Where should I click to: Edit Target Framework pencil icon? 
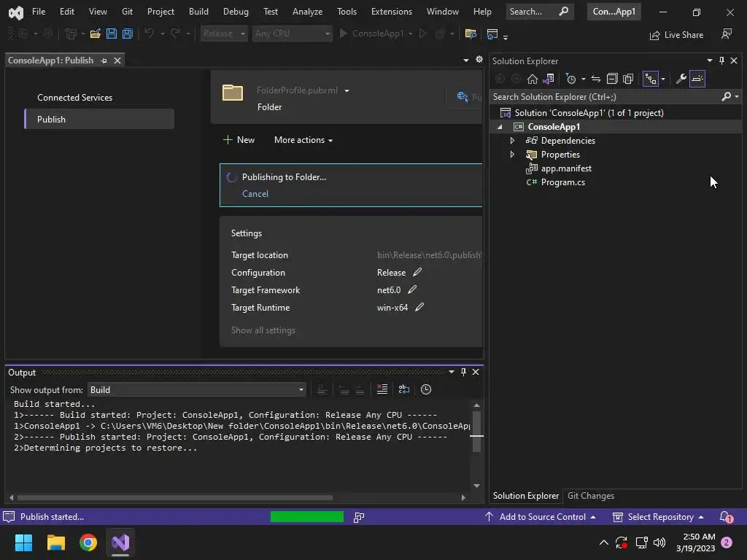[412, 289]
